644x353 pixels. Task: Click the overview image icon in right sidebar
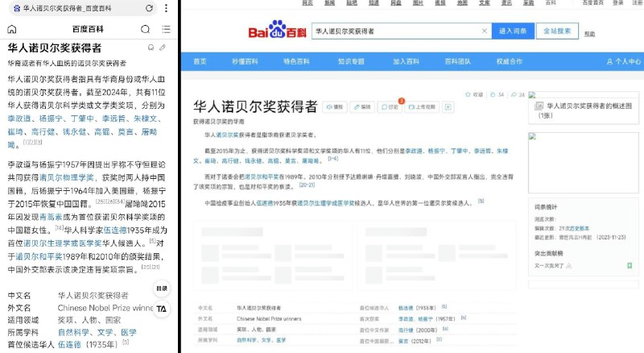[539, 106]
